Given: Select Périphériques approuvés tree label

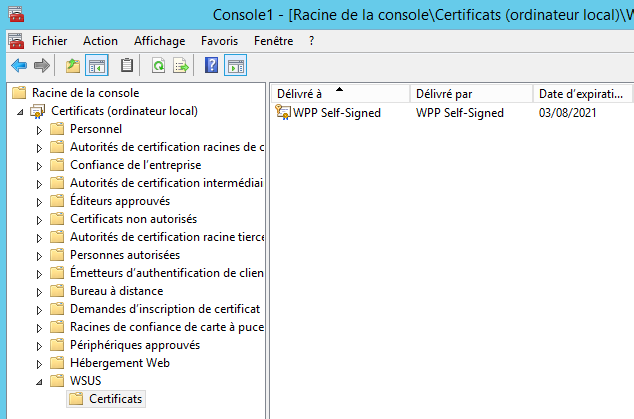Looking at the screenshot, I should [135, 345].
